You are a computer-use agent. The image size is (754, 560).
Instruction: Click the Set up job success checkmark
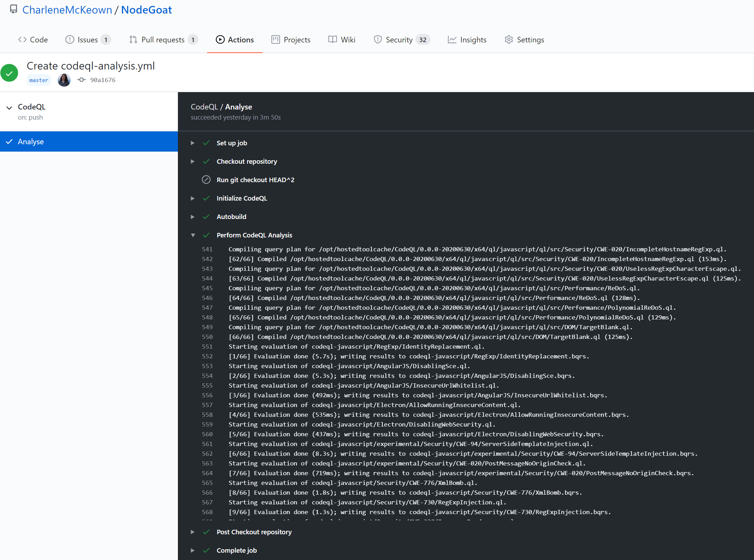(206, 143)
